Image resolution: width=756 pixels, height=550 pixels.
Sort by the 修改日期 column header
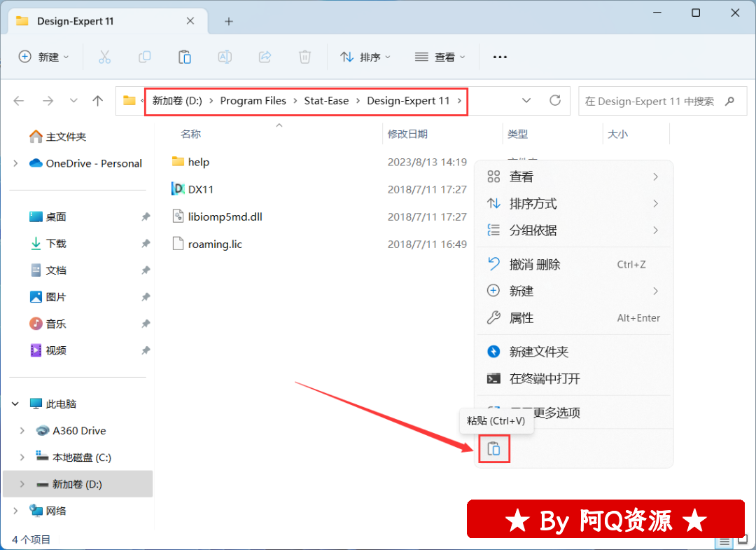[407, 134]
